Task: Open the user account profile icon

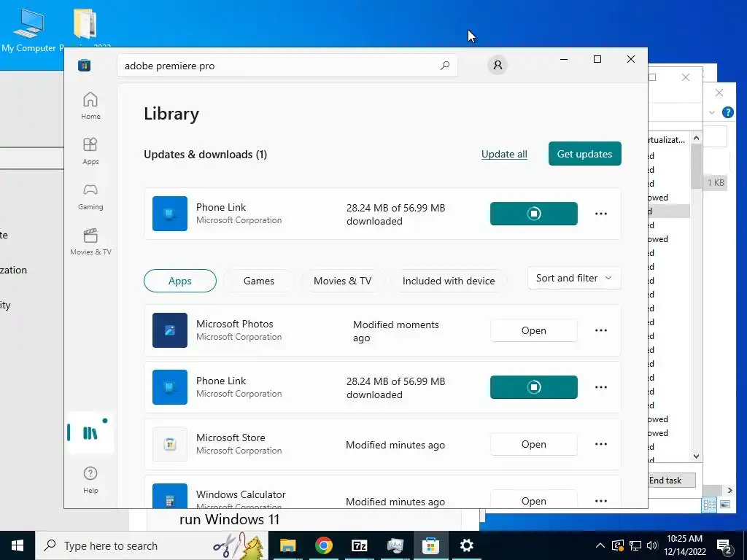Action: click(x=498, y=65)
